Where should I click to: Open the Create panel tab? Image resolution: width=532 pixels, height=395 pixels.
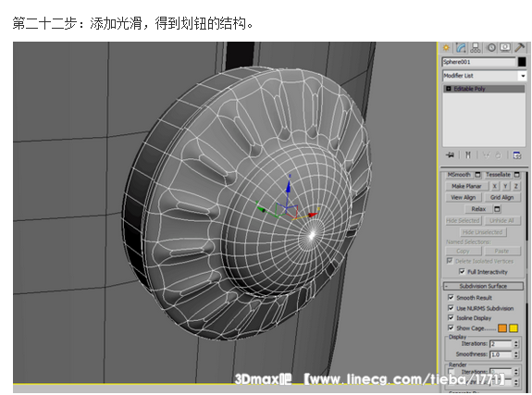click(446, 48)
